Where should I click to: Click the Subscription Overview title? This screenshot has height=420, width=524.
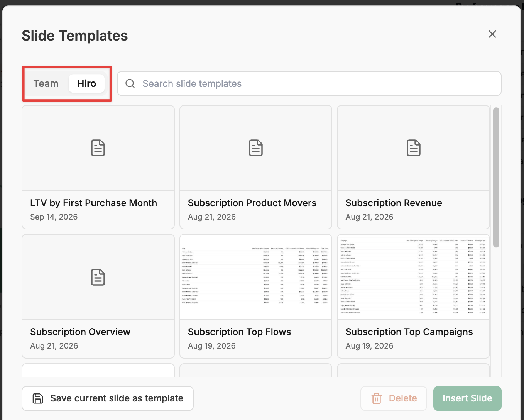click(80, 332)
